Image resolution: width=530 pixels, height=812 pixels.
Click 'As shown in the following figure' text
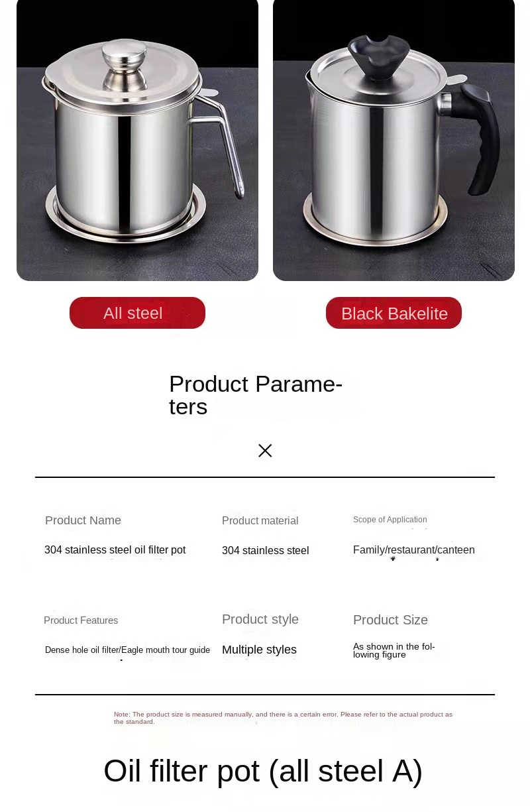pos(394,650)
